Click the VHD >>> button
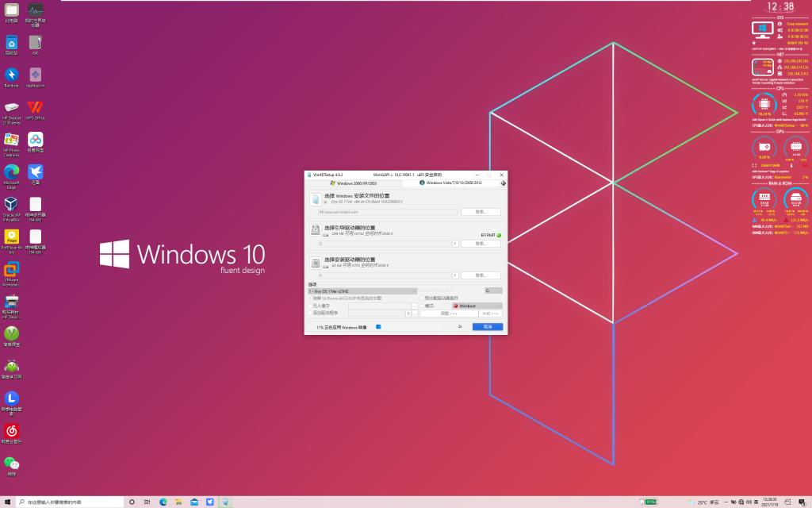The image size is (812, 508). [490, 314]
